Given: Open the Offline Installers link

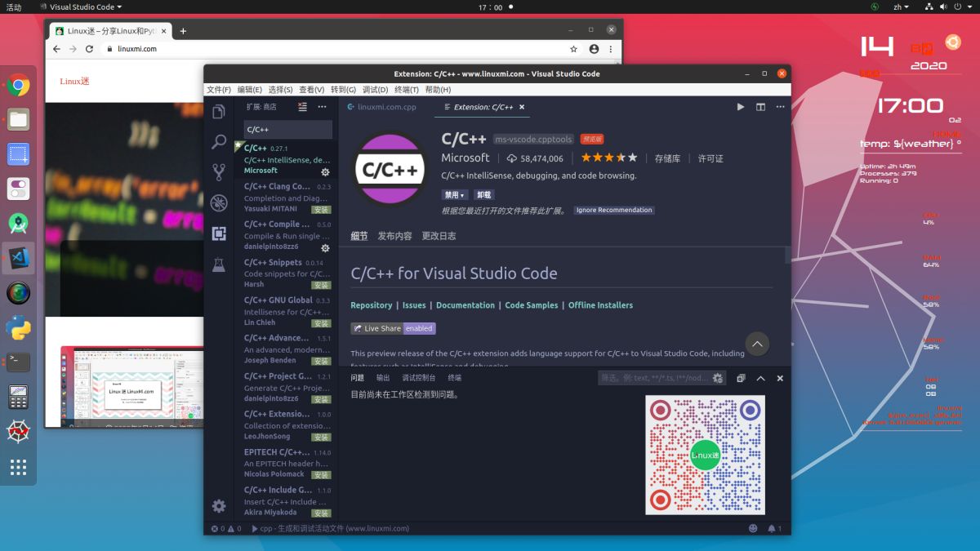Looking at the screenshot, I should (x=600, y=305).
